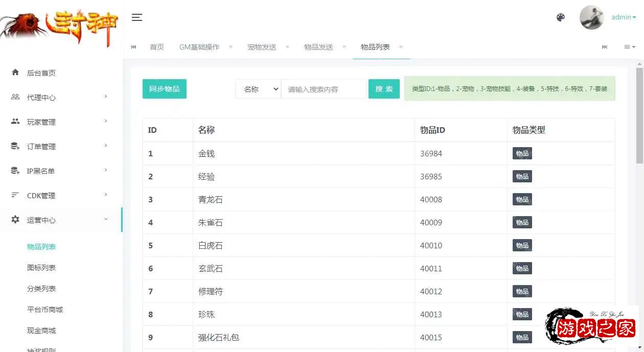The image size is (644, 352).
Task: Open the admin account dropdown
Action: pyautogui.click(x=624, y=17)
